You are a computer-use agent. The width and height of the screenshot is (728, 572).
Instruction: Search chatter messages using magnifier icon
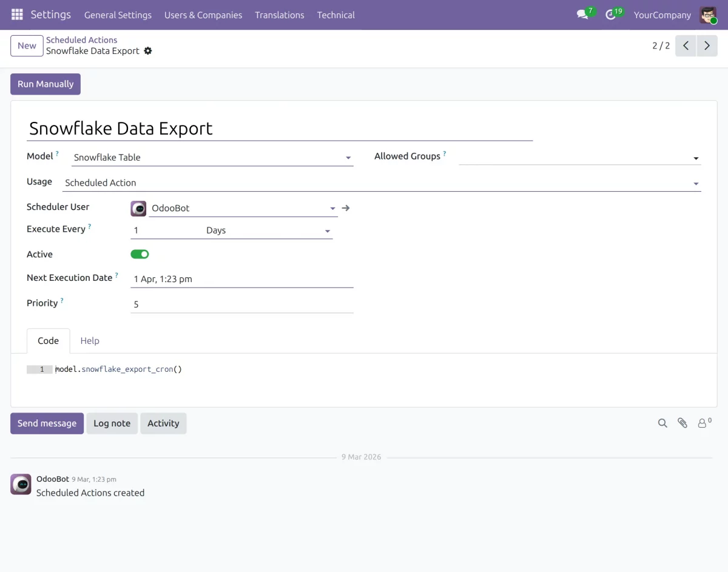662,423
